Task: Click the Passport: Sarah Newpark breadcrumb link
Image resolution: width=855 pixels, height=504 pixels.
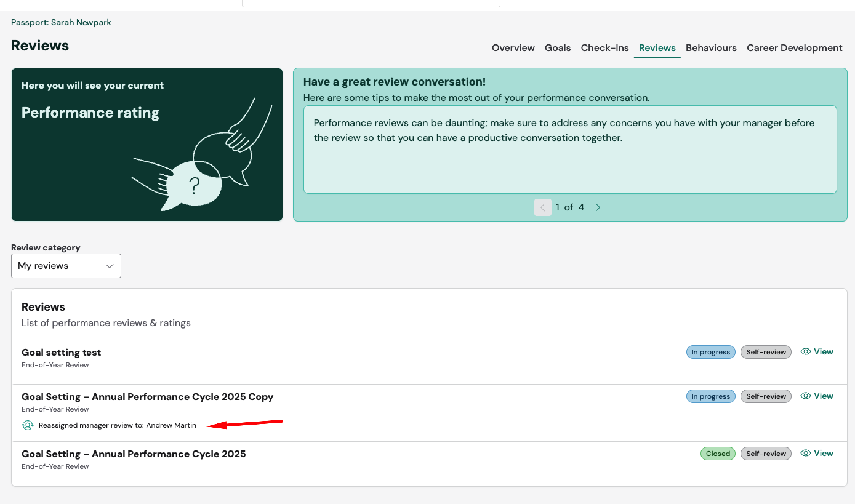Action: [x=61, y=23]
